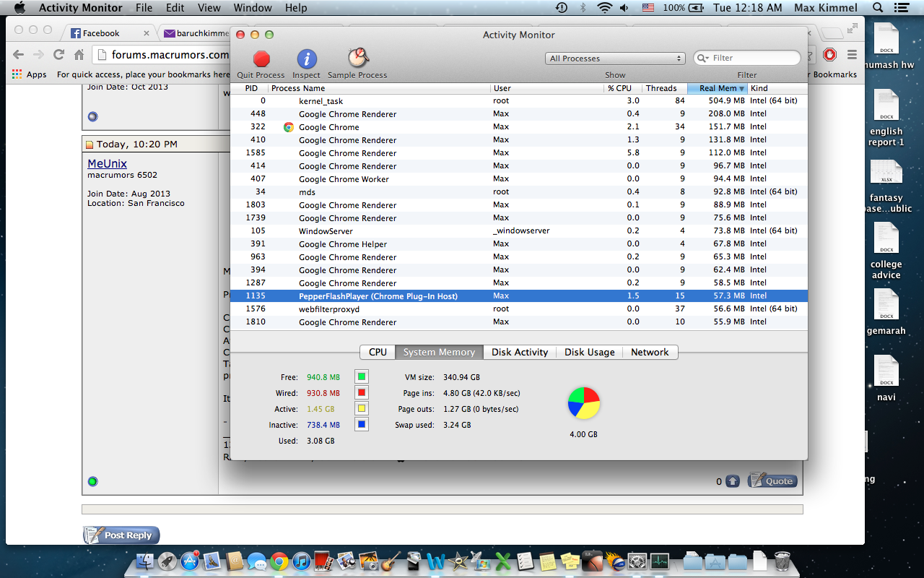Open Finder from the Dock

point(145,561)
